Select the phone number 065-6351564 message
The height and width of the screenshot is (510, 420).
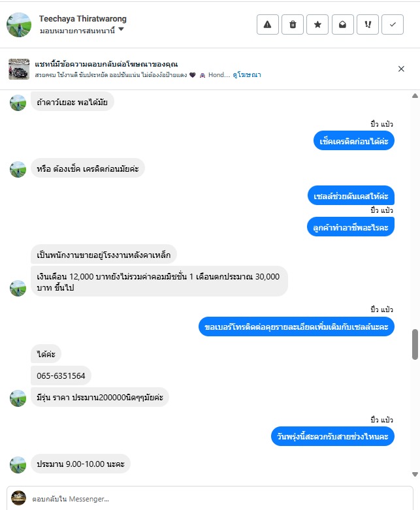[x=61, y=375]
